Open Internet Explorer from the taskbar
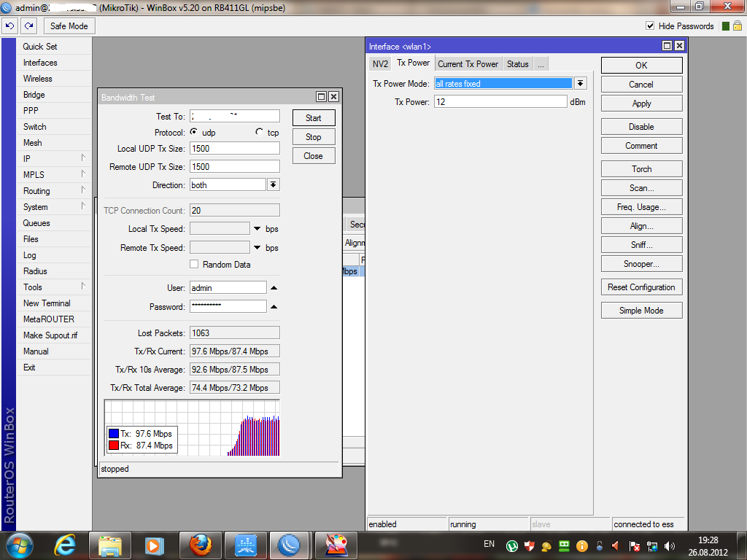 (x=66, y=545)
